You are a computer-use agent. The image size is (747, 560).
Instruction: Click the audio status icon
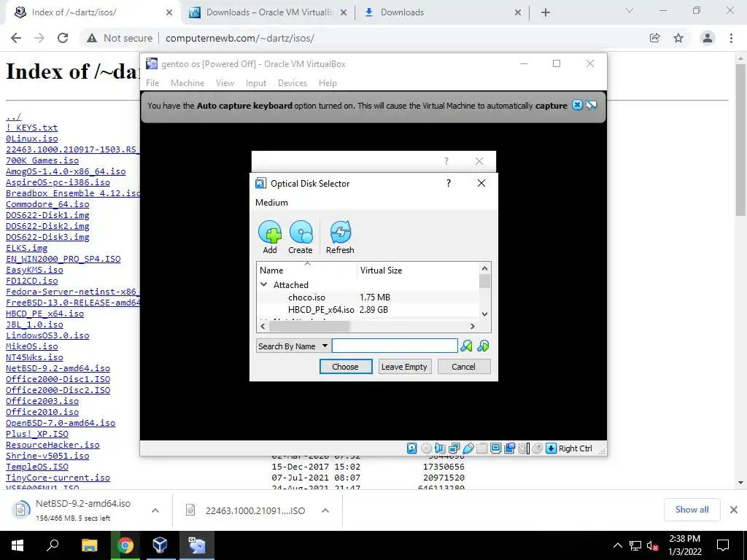(440, 448)
